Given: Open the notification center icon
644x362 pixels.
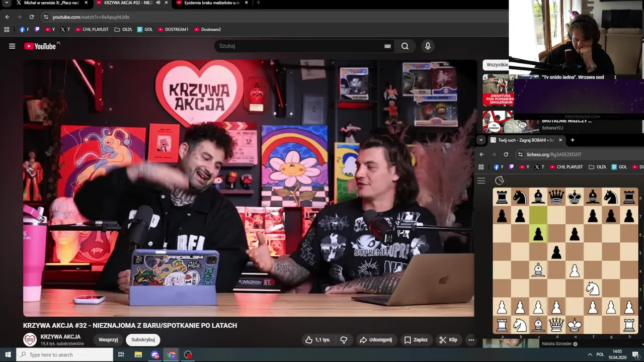Looking at the screenshot, I should pos(635,354).
